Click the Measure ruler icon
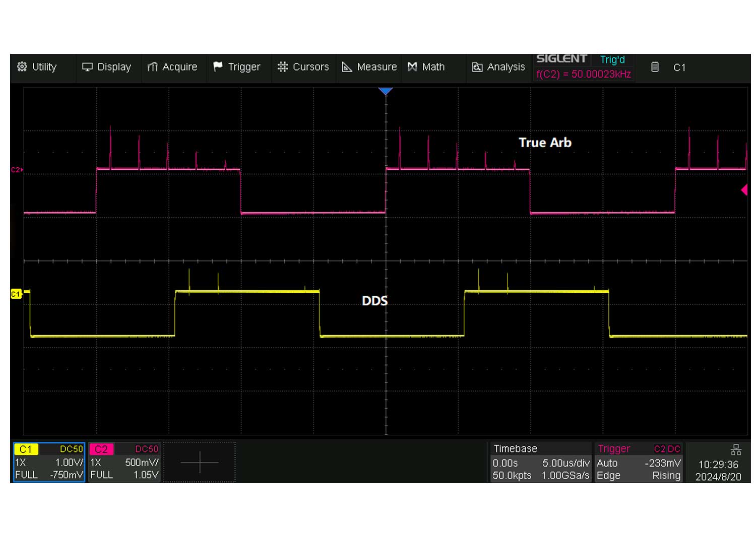The image size is (756, 534). (347, 67)
